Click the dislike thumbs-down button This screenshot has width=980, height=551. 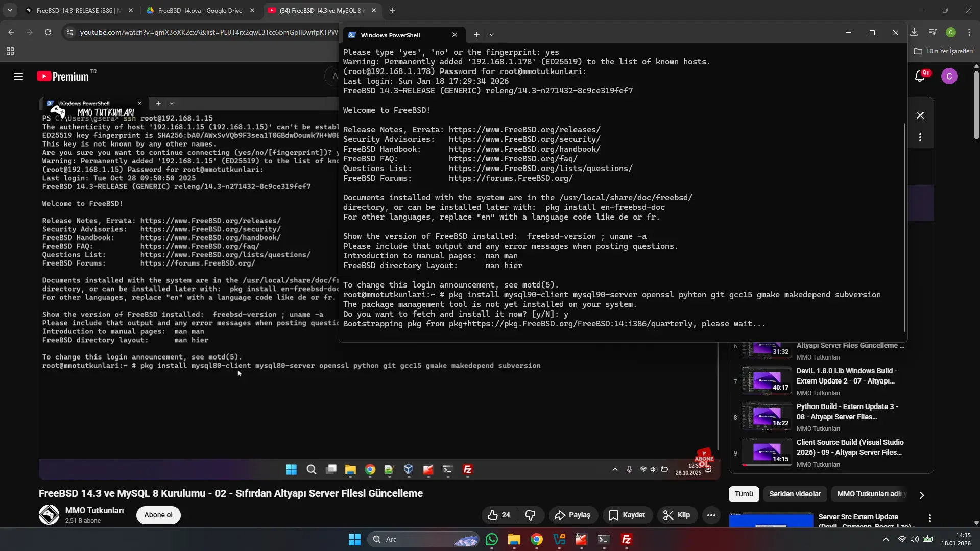[530, 515]
